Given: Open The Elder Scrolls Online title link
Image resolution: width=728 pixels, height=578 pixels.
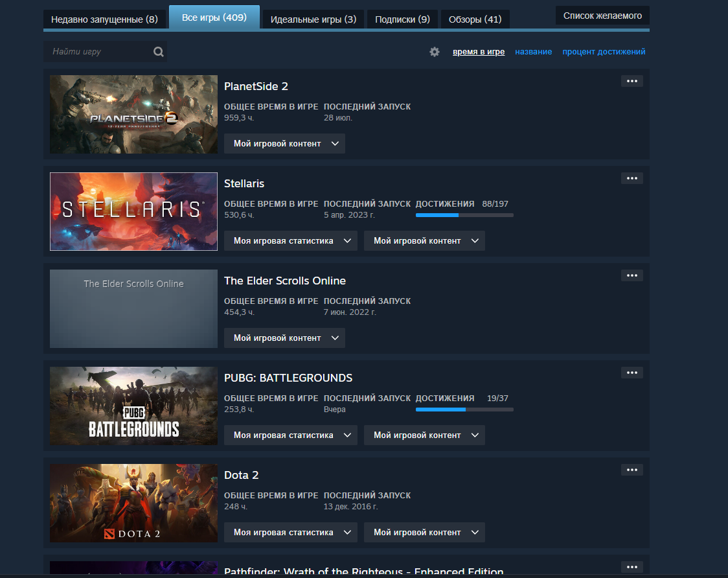Looking at the screenshot, I should tap(284, 281).
